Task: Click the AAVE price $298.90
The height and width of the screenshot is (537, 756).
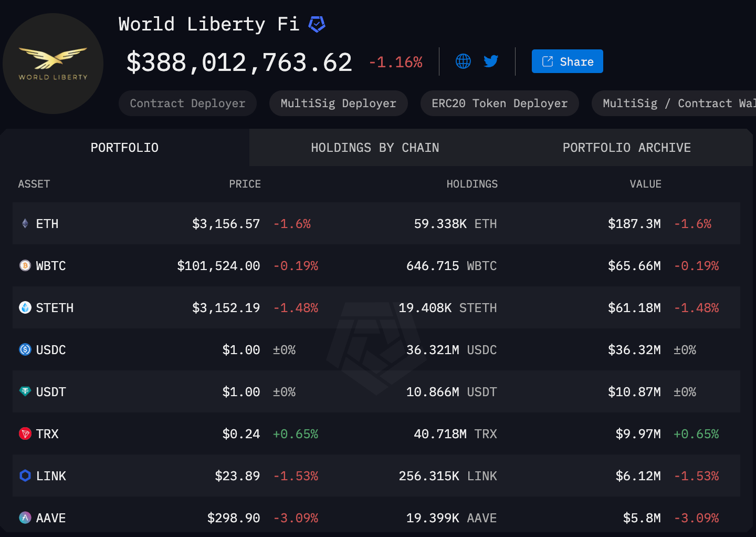Action: pos(234,518)
